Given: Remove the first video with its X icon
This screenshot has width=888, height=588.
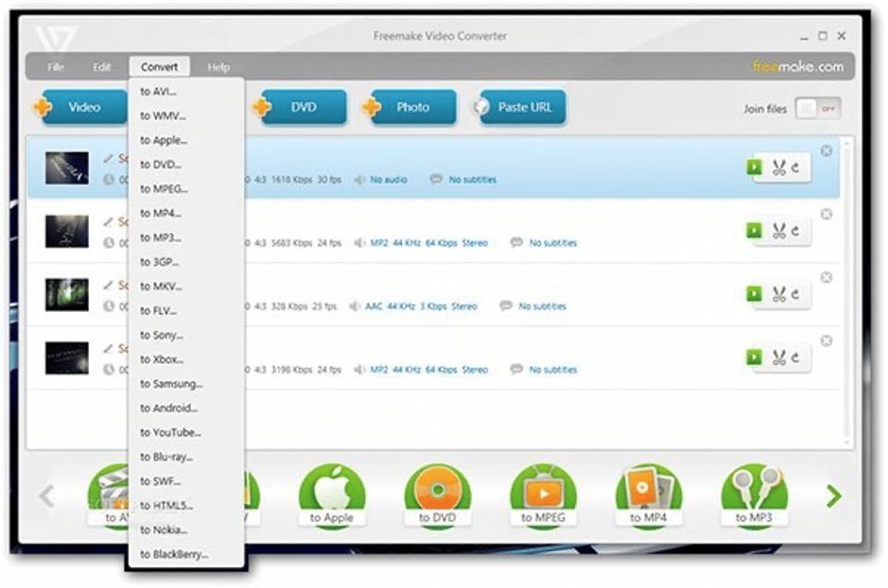Looking at the screenshot, I should 827,148.
